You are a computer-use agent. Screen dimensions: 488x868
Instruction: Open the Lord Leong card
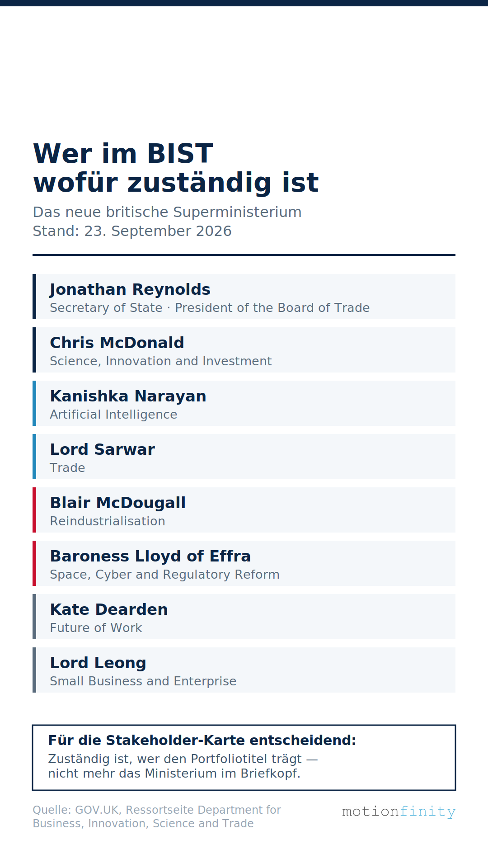tap(244, 670)
